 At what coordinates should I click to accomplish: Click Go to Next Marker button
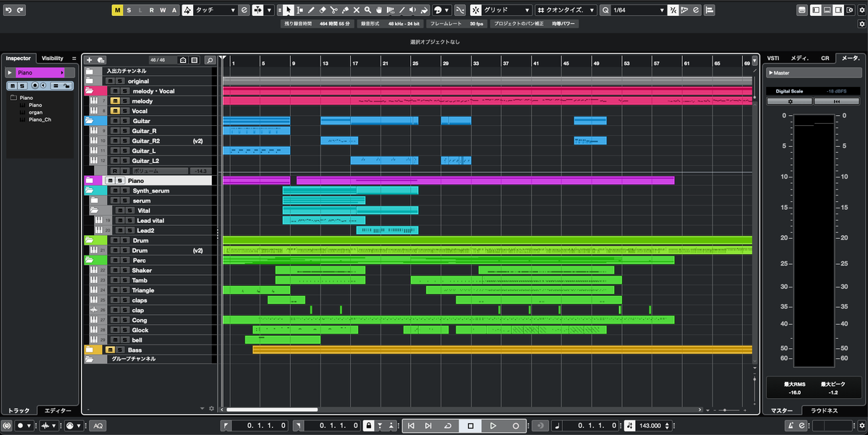point(428,426)
